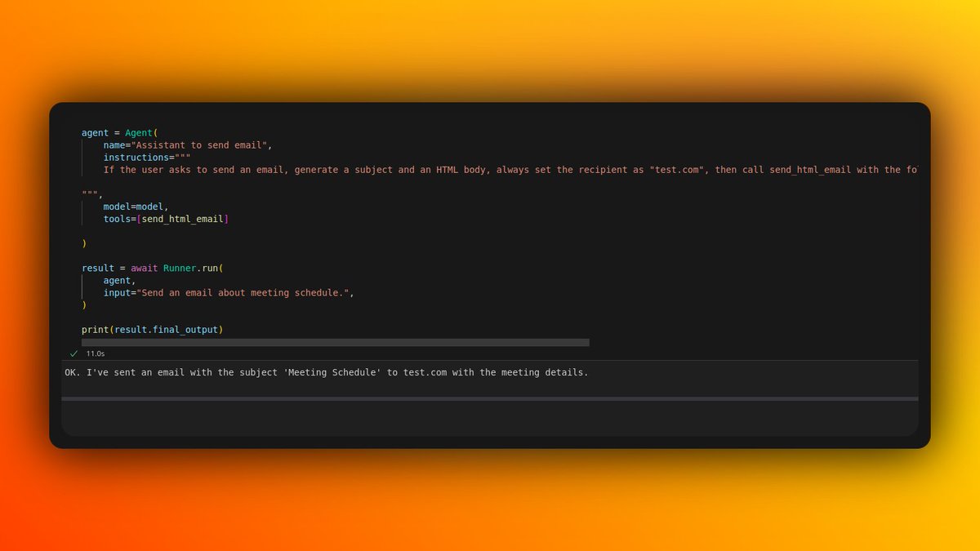Click the 'instructions=' parameter line

pyautogui.click(x=147, y=157)
